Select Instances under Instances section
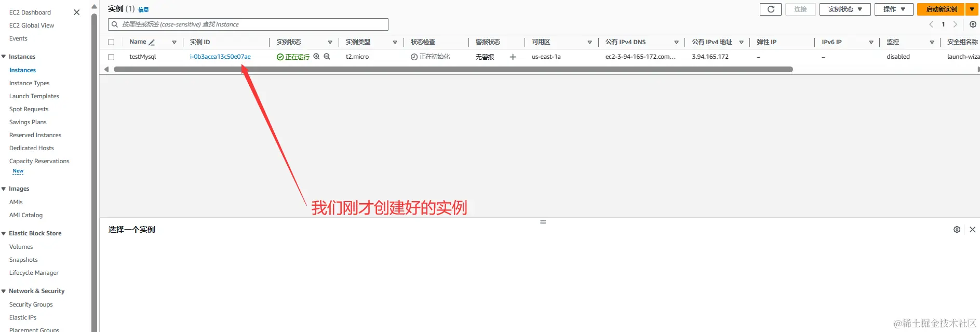This screenshot has width=980, height=332. pos(22,70)
